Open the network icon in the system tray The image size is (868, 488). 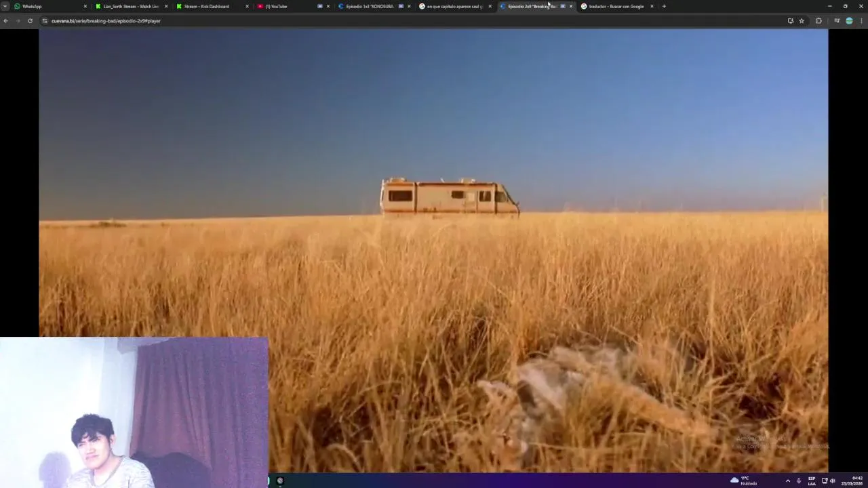[x=825, y=481]
